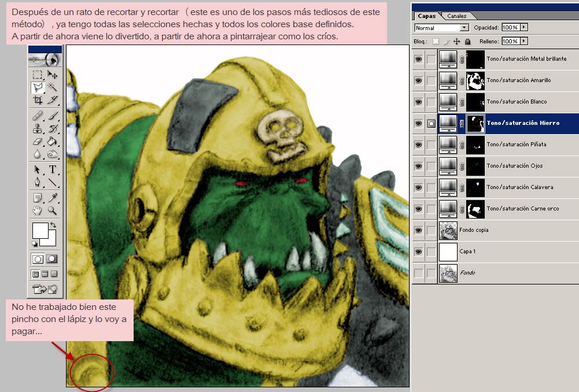The height and width of the screenshot is (392, 579).
Task: Edit in Quick Mask mode
Action: tap(52, 259)
